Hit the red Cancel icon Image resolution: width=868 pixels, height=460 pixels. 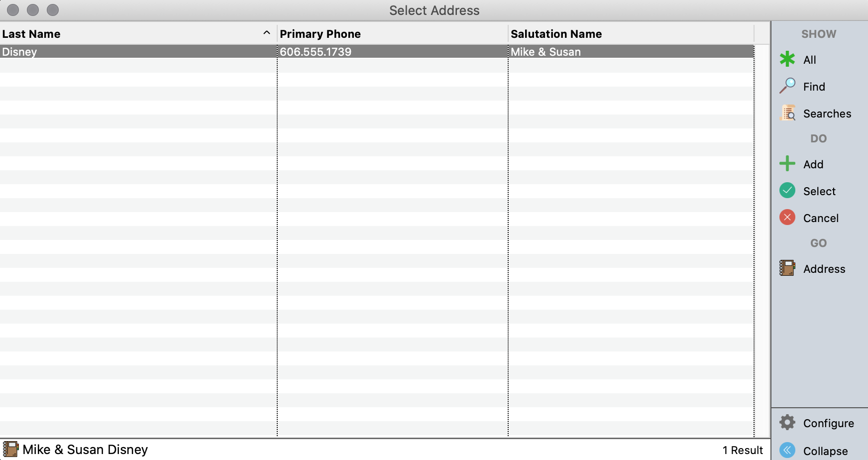point(787,218)
